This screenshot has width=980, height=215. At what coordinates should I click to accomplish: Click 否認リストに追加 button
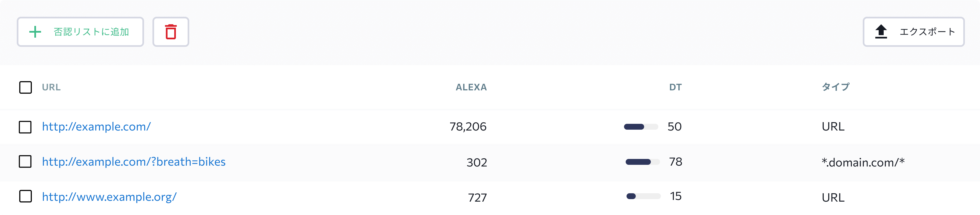coord(80,32)
